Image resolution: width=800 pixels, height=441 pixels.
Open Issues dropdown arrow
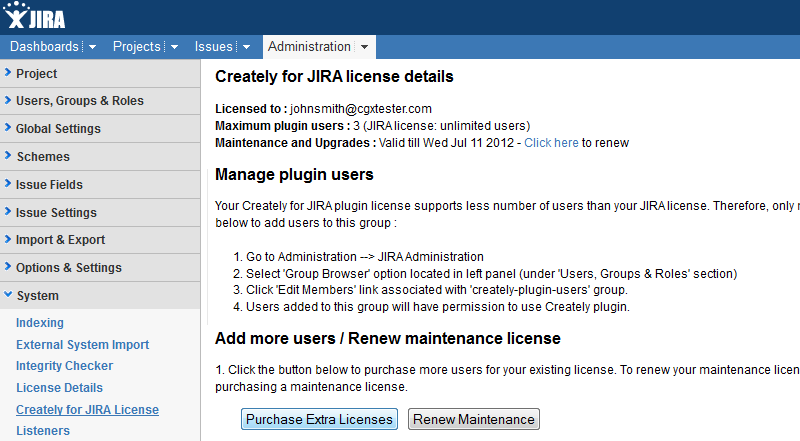click(246, 47)
